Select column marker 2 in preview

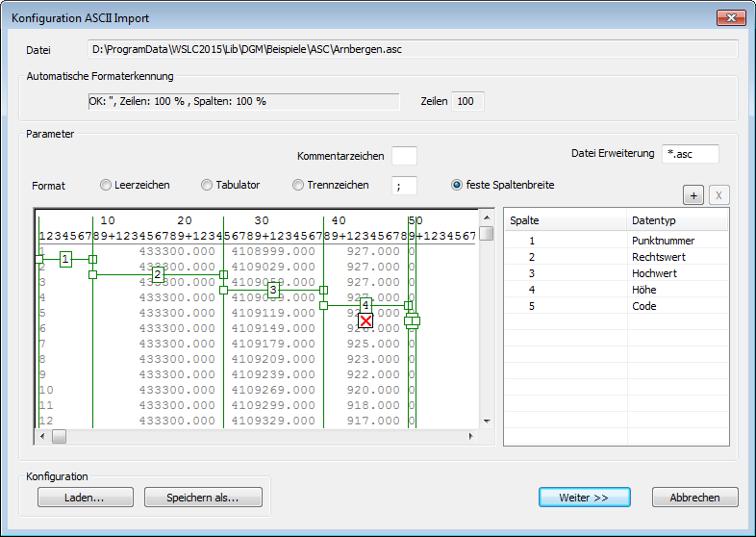pyautogui.click(x=158, y=275)
